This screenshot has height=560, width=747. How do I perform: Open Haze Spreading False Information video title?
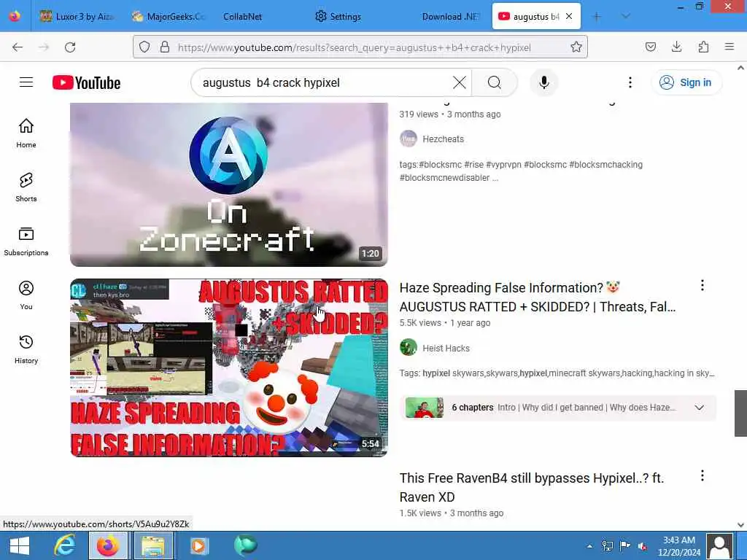coord(538,297)
